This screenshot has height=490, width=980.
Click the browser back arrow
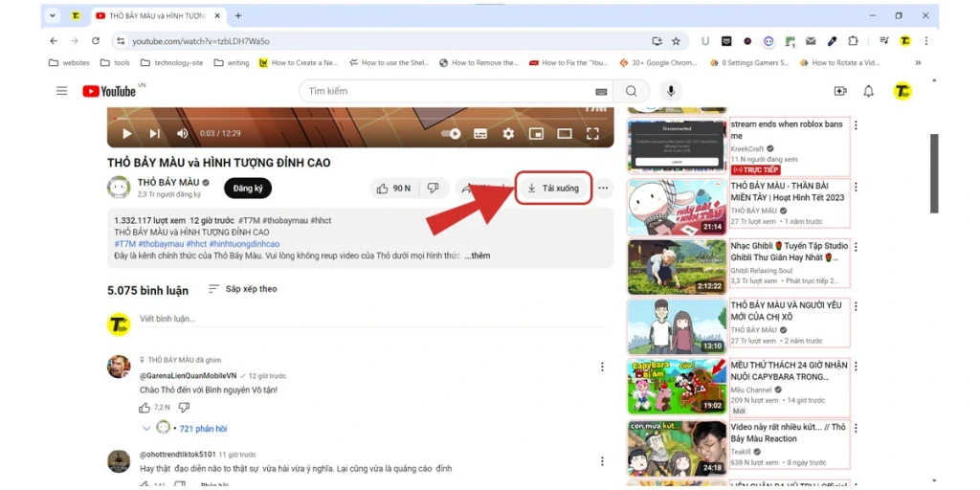(x=54, y=40)
